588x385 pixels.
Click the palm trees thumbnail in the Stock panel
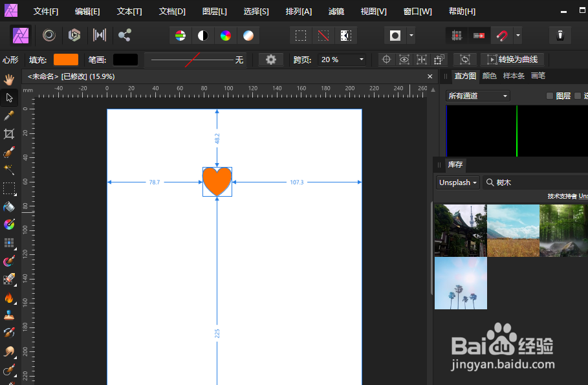(461, 283)
